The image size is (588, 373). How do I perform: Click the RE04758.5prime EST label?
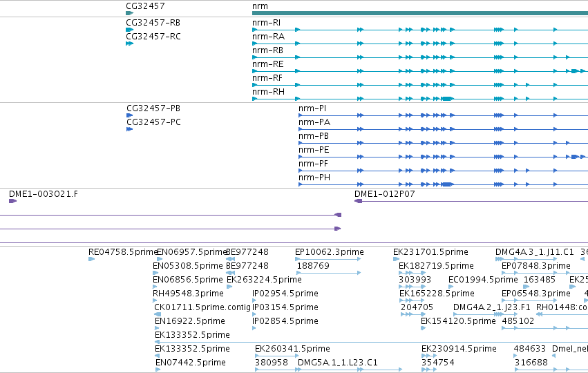pyautogui.click(x=123, y=252)
